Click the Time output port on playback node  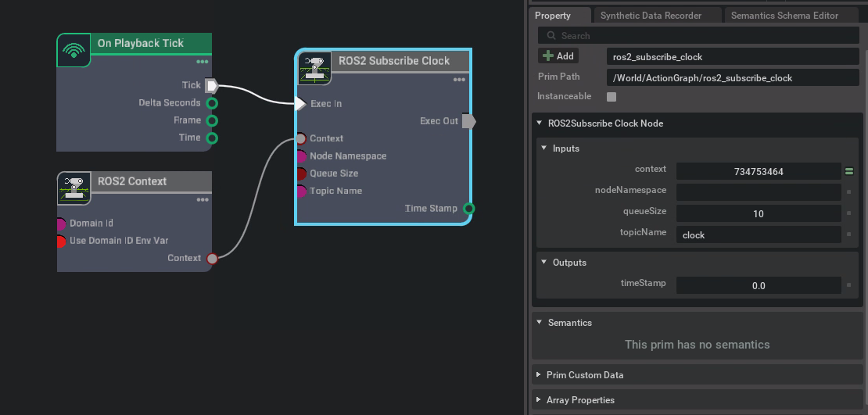(211, 138)
